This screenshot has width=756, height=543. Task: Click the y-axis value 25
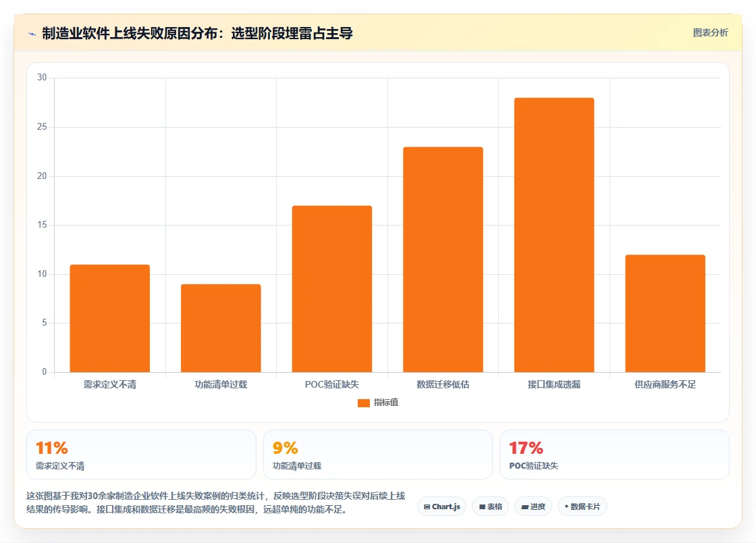point(42,127)
